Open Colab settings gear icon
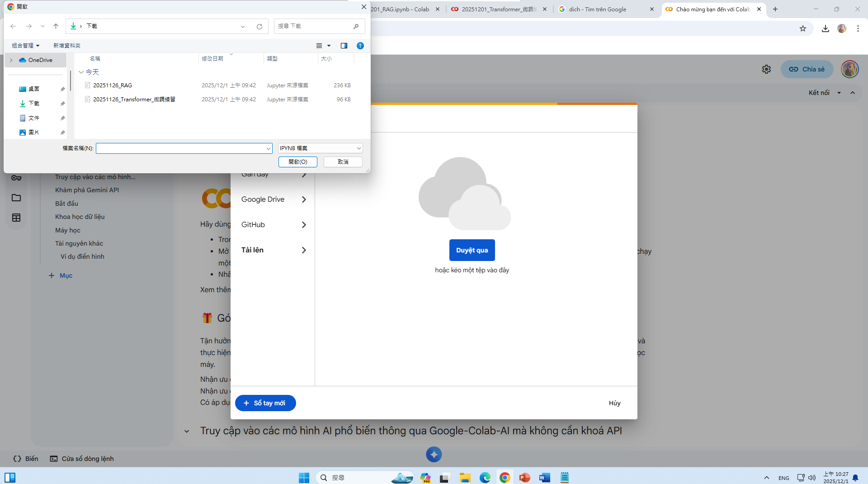868x484 pixels. pyautogui.click(x=766, y=69)
